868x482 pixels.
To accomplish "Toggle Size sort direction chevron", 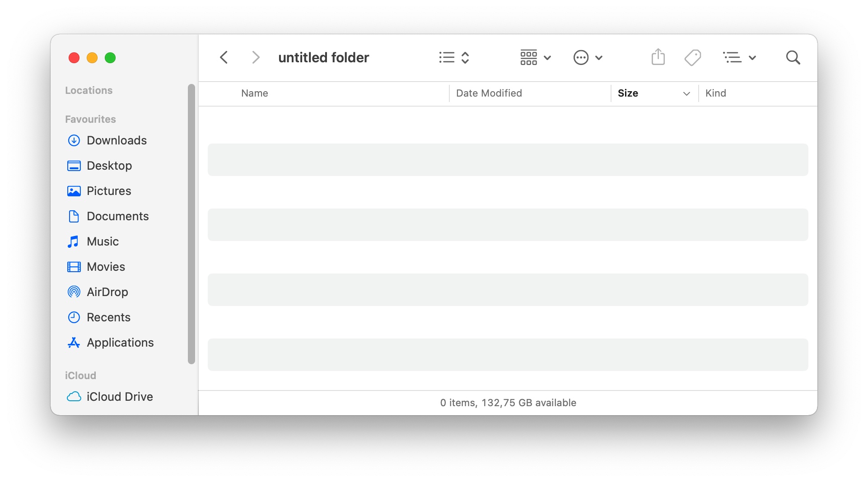I will pos(686,94).
